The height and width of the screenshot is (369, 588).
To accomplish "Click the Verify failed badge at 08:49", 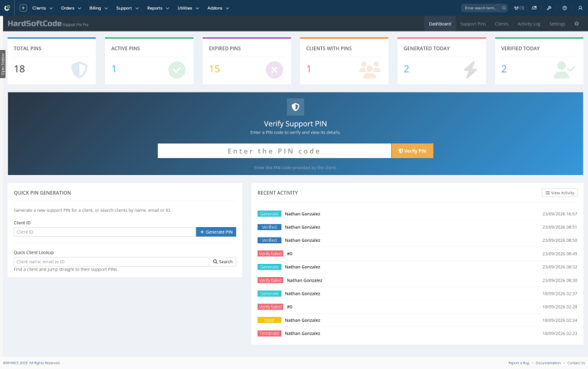I will click(270, 254).
